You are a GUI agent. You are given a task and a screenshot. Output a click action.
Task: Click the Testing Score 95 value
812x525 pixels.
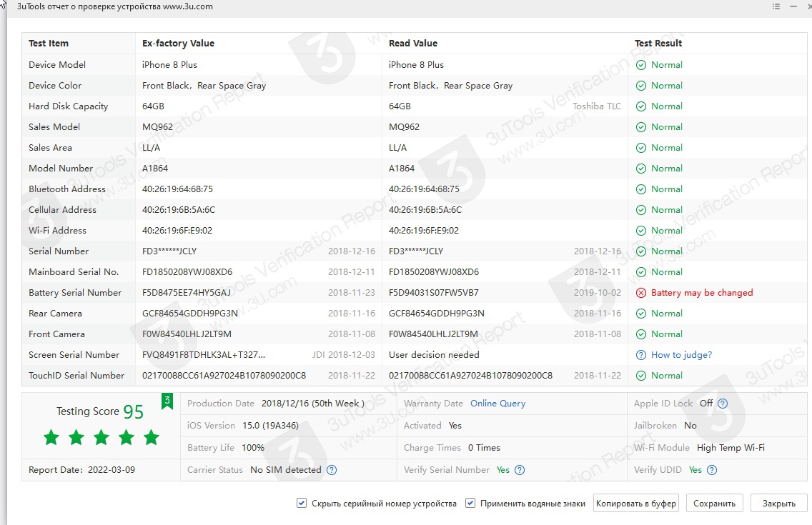[133, 411]
